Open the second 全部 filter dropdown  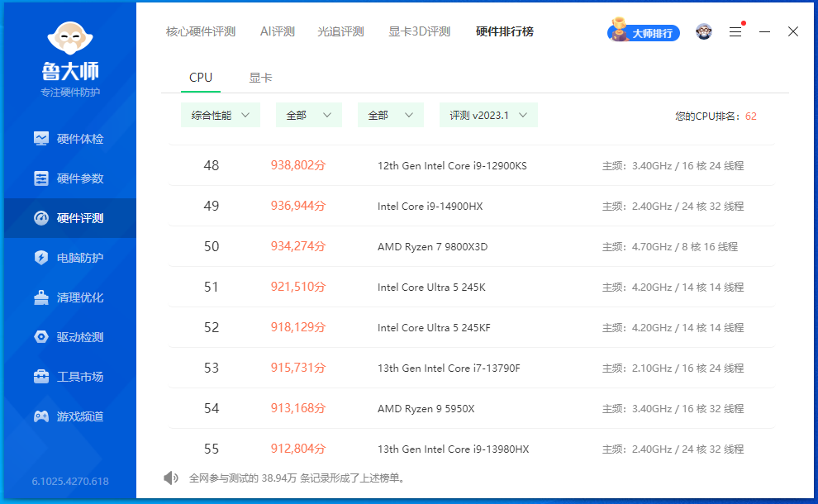[x=390, y=116]
